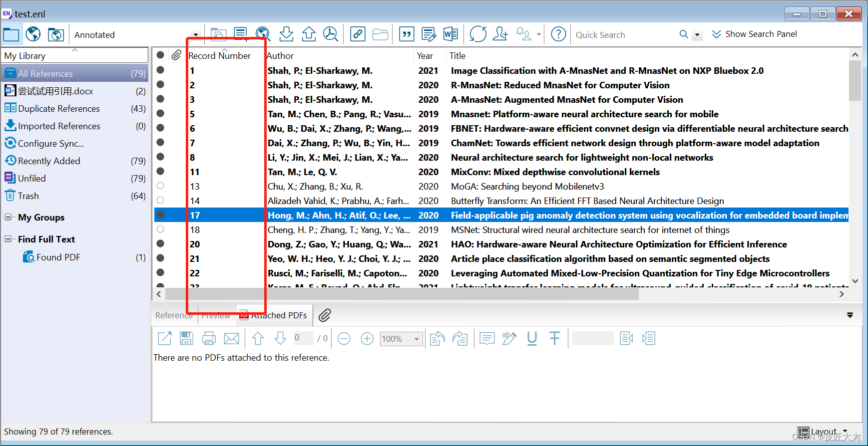The height and width of the screenshot is (446, 868).
Task: Click the Share Library person icon
Action: (x=500, y=34)
